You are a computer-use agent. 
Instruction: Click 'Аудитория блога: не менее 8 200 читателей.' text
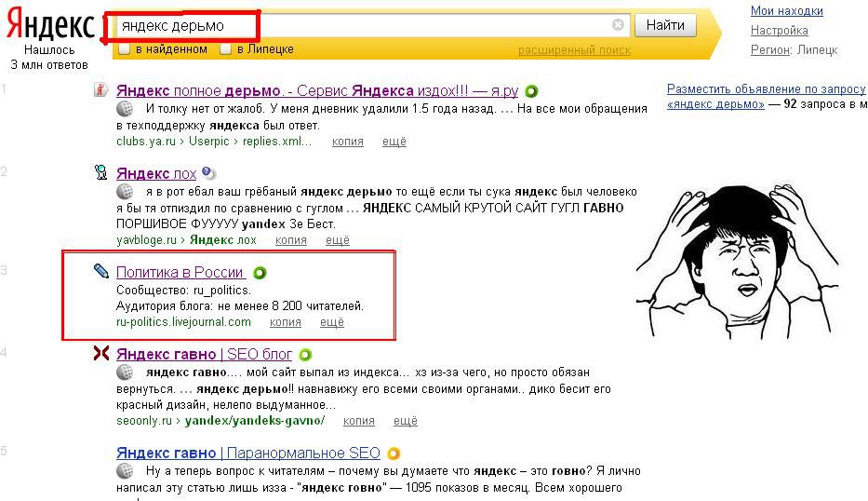(x=240, y=306)
